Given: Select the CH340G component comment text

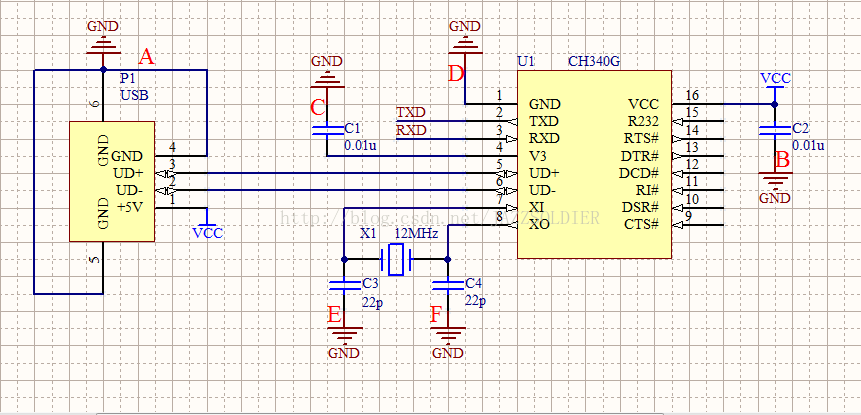Looking at the screenshot, I should [594, 61].
